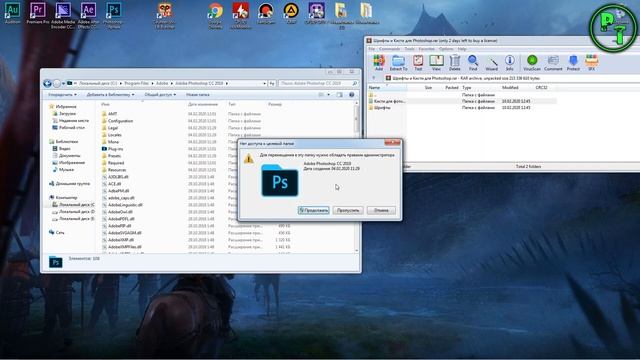
Task: Click the SFX icon in WinRAR
Action: 591,63
